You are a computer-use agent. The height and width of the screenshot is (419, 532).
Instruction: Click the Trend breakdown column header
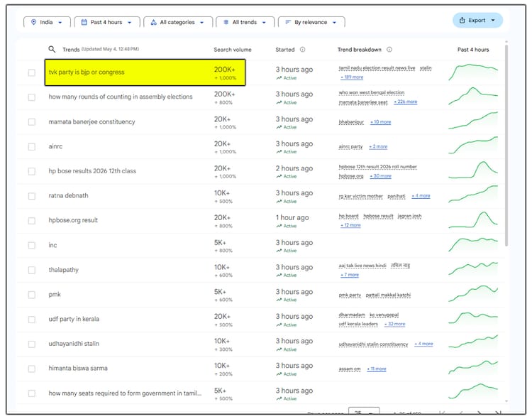[360, 50]
